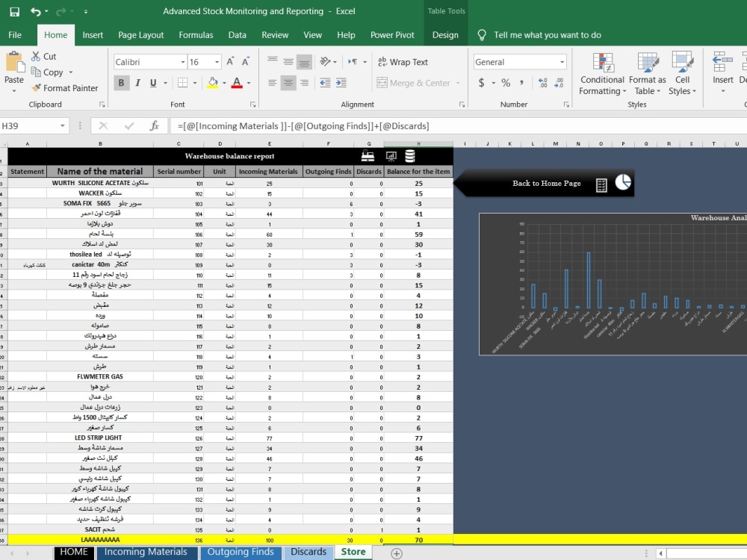Center text horizontally
This screenshot has height=560, width=747.
point(288,83)
